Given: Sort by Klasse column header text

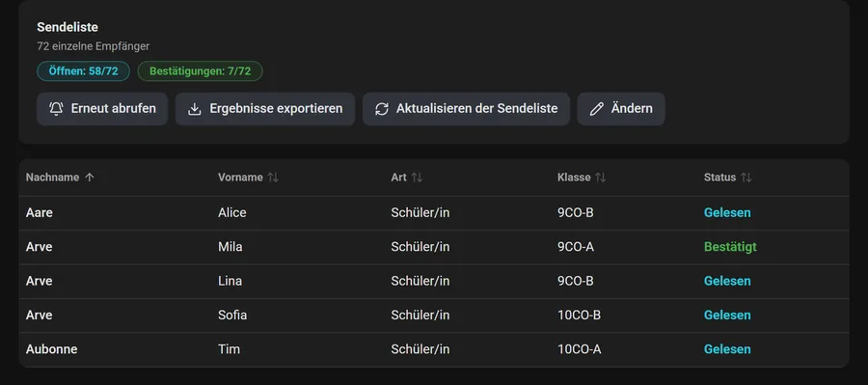Looking at the screenshot, I should point(574,178).
